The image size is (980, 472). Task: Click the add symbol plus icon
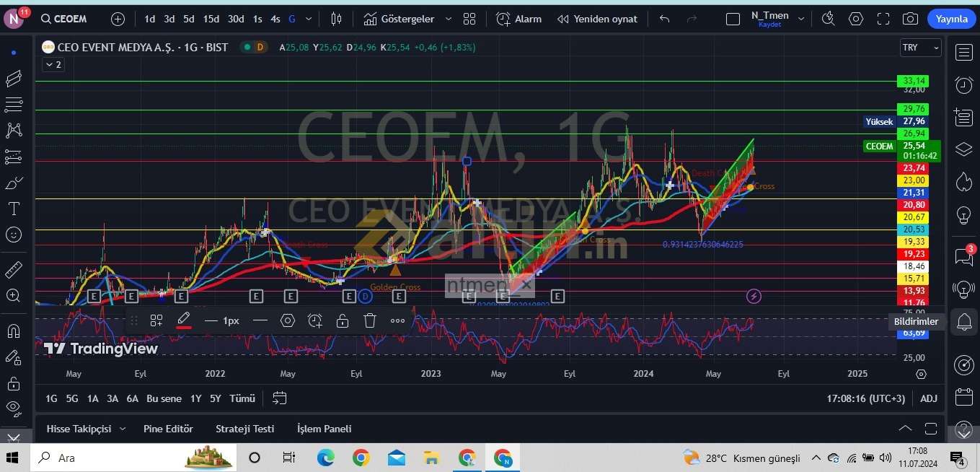pos(118,19)
